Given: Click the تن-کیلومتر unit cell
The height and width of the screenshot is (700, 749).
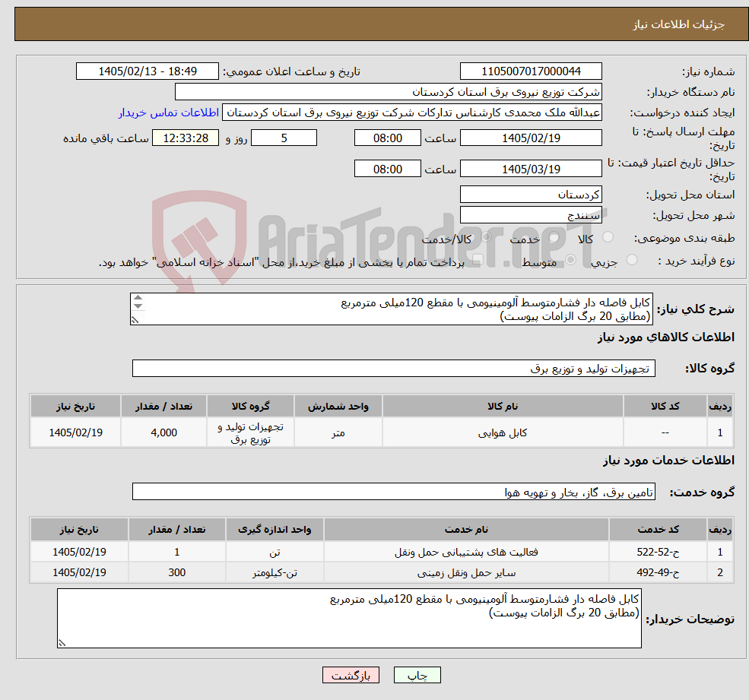Looking at the screenshot, I should 275,572.
